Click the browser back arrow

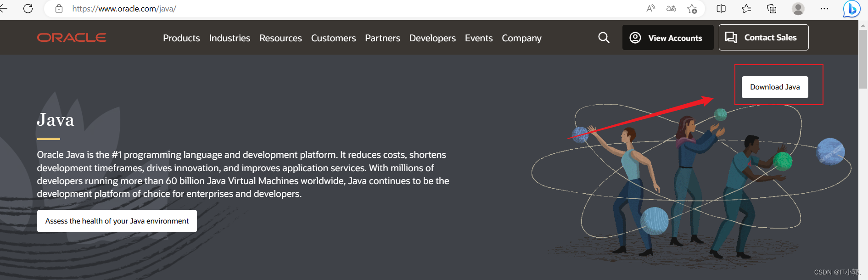[4, 8]
